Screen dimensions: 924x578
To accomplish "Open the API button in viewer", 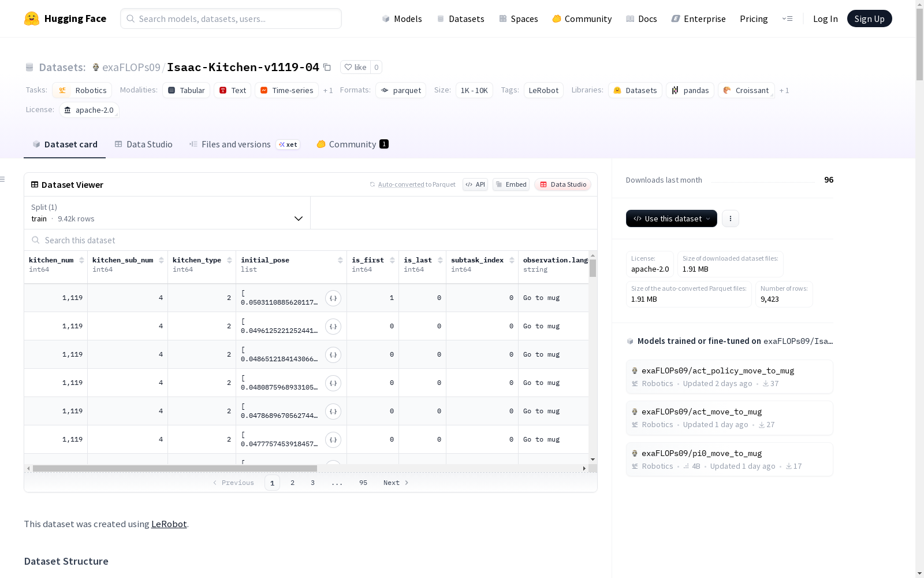I will [x=475, y=184].
